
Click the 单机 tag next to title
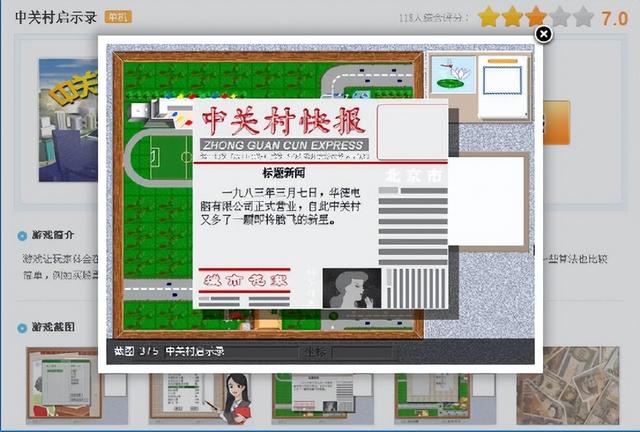point(118,18)
